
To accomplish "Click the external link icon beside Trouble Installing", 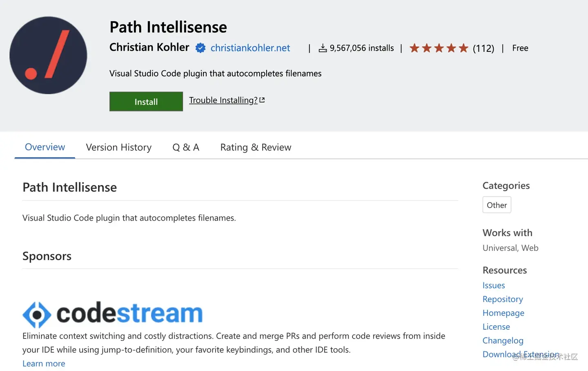I will 262,100.
